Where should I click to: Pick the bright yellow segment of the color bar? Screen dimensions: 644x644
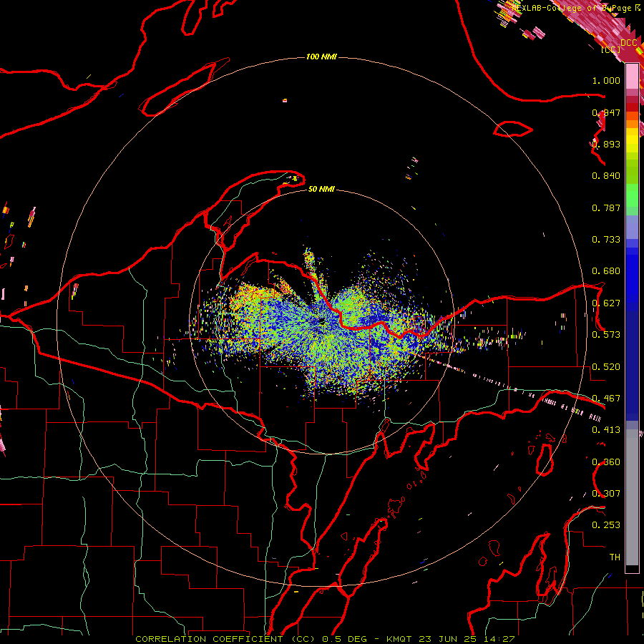tap(632, 140)
